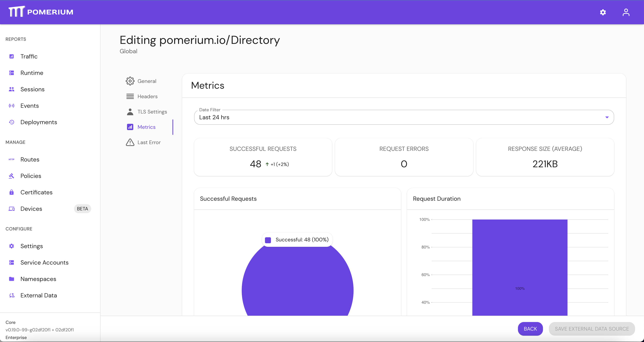The height and width of the screenshot is (342, 644).
Task: Click the Events broadcast icon
Action: [x=12, y=106]
